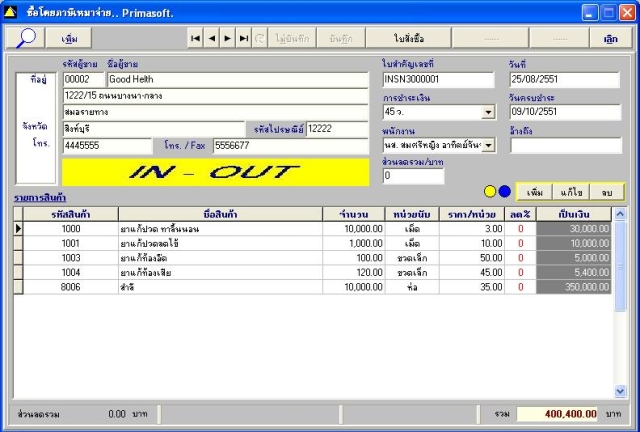Viewport: 640px width, 432px height.
Task: Click the refresh icon in toolbar
Action: 260,38
